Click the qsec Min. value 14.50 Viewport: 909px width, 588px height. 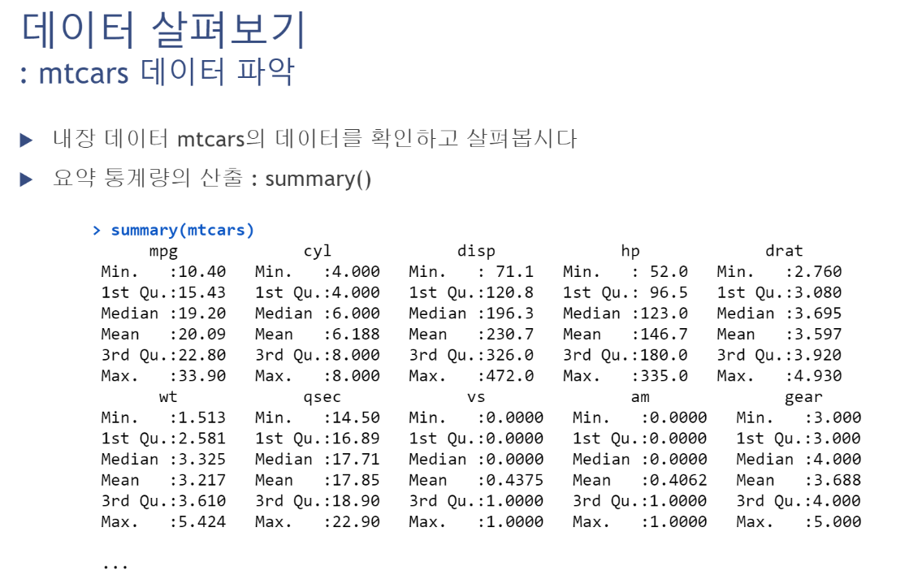(356, 417)
